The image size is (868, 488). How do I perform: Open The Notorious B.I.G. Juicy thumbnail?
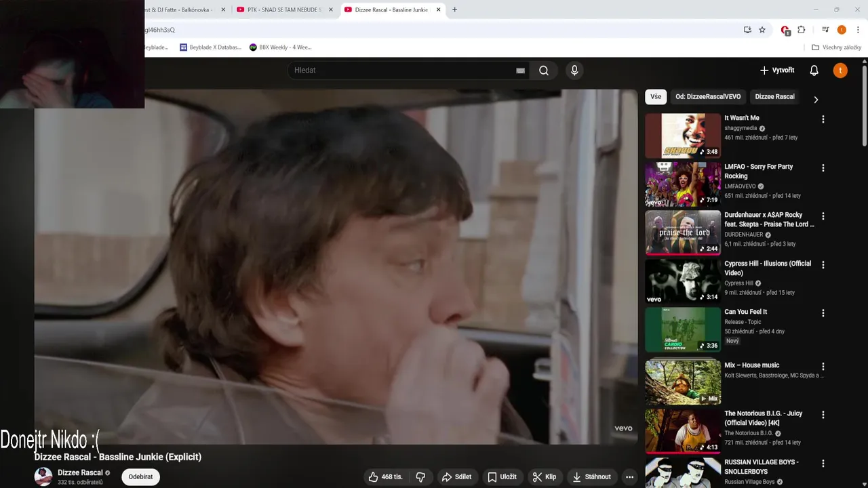[683, 431]
